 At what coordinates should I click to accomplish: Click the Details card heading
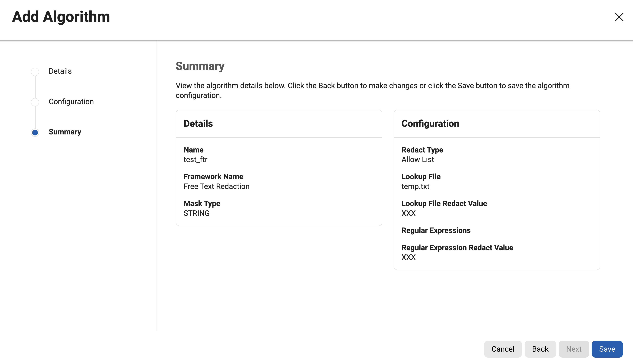coord(198,124)
